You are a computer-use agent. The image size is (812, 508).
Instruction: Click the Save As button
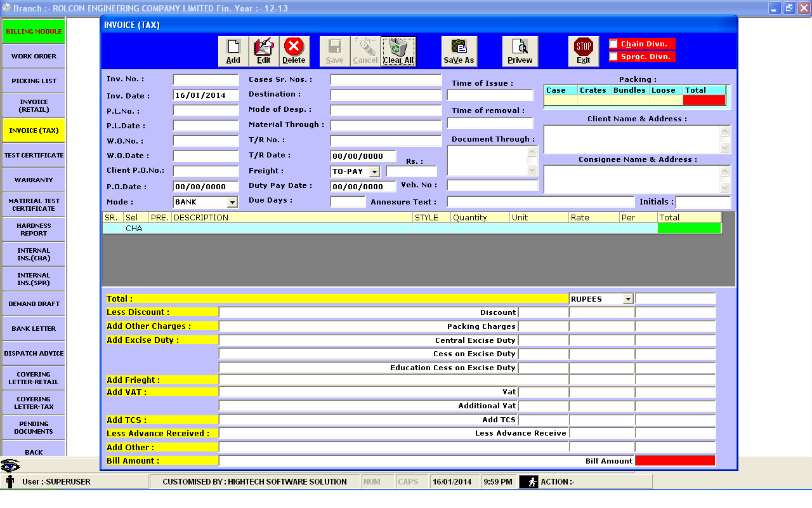coord(459,51)
